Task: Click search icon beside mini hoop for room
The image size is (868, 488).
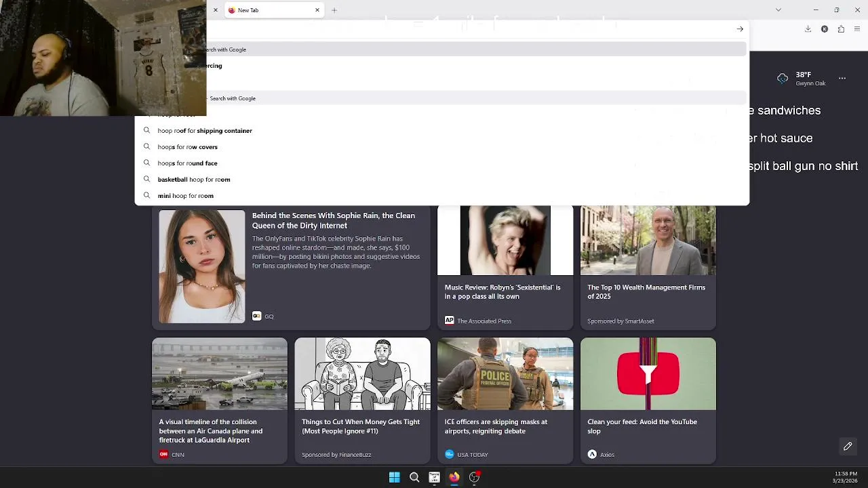Action: click(x=146, y=196)
